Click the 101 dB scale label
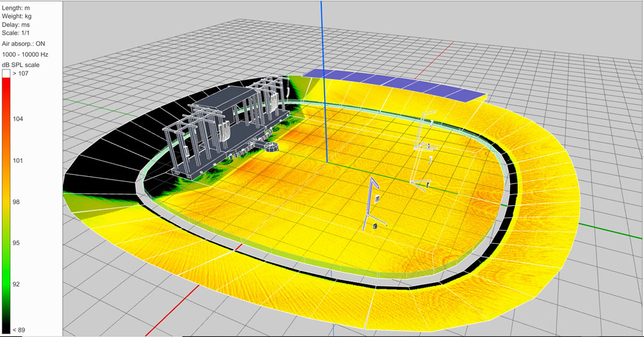The width and height of the screenshot is (644, 337). [x=17, y=160]
